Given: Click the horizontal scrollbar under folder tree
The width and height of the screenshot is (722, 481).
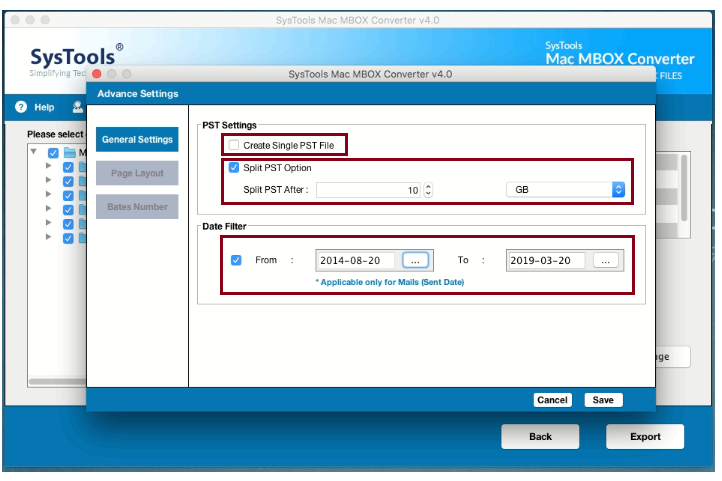Looking at the screenshot, I should (57, 381).
